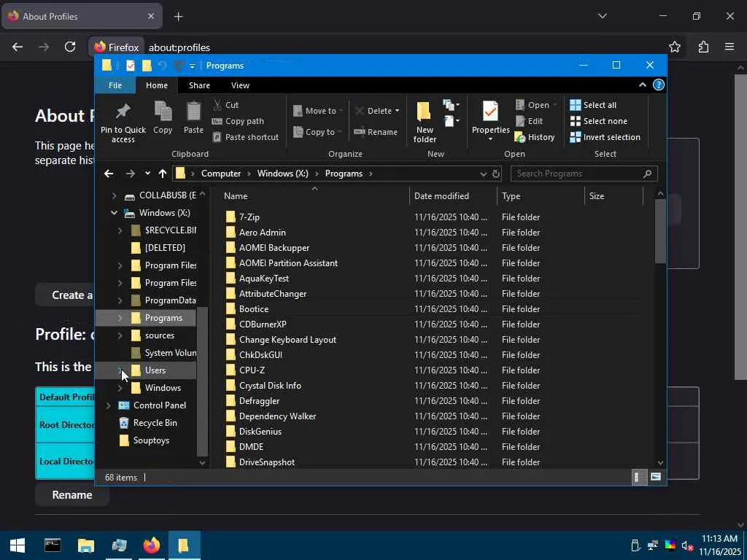Click Invert selection in the ribbon
Screen dimensions: 747x560
click(605, 137)
